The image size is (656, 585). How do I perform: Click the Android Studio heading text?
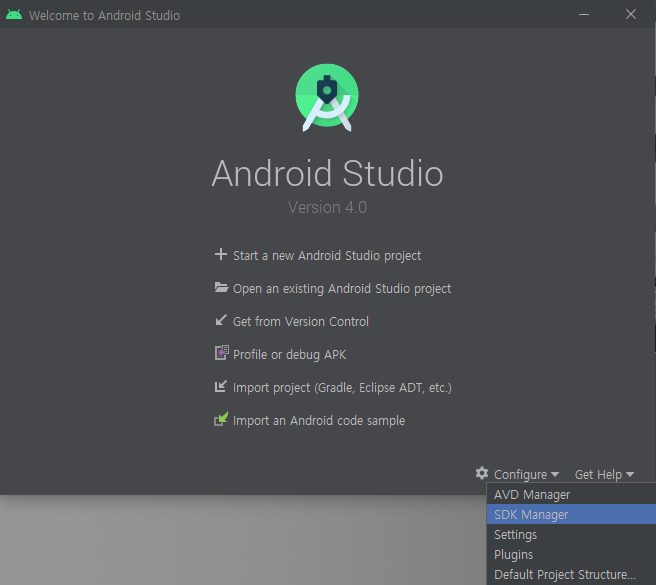(327, 173)
